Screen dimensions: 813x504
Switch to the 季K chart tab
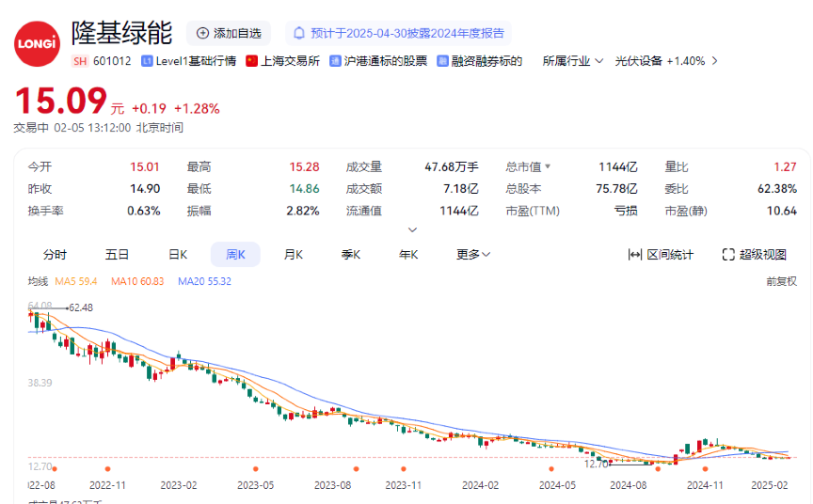click(x=351, y=254)
